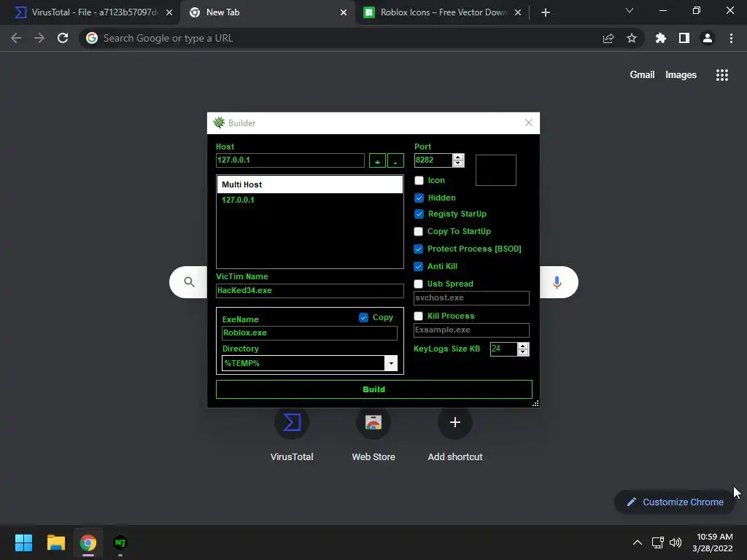Toggle the Anti Kill checkbox

click(418, 266)
